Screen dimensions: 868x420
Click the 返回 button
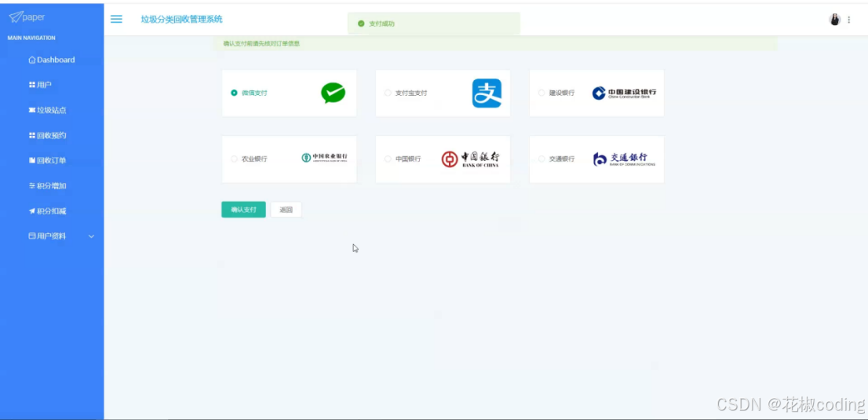point(286,210)
